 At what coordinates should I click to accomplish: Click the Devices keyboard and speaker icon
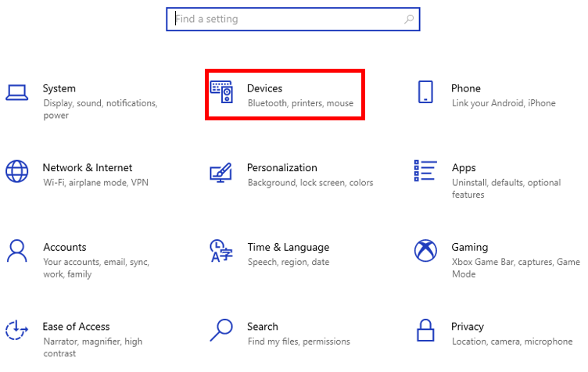221,92
